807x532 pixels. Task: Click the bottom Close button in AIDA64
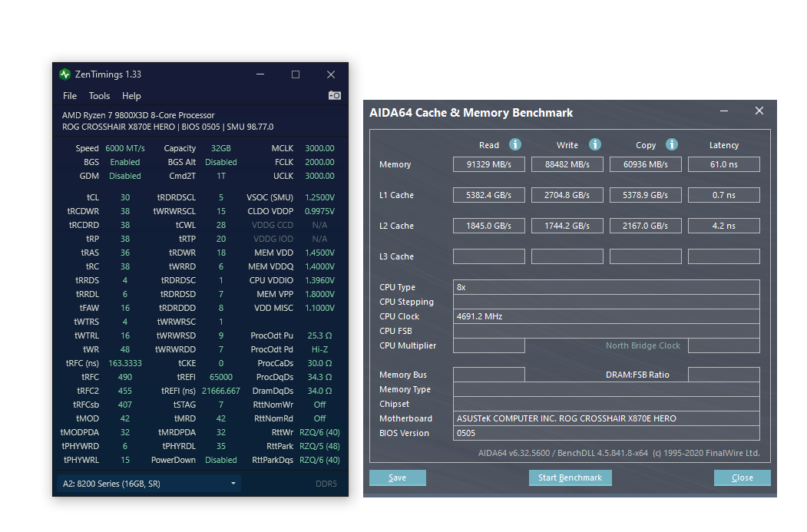pos(743,478)
